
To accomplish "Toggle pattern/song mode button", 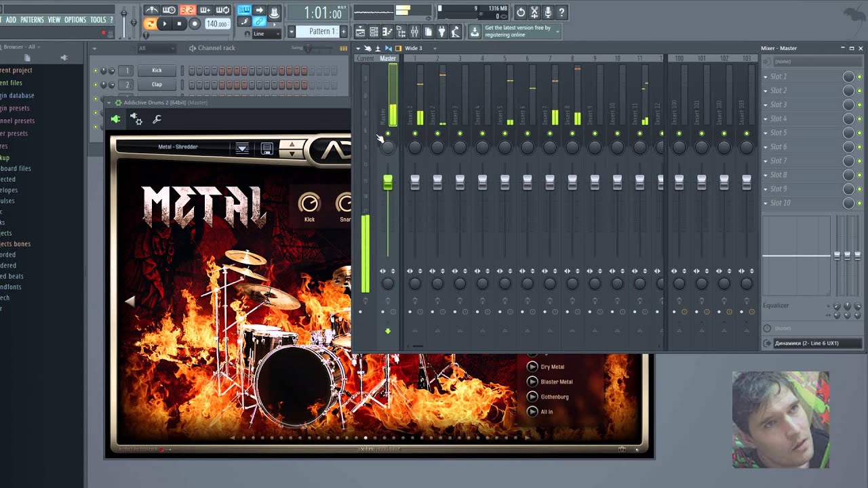I will [x=151, y=24].
